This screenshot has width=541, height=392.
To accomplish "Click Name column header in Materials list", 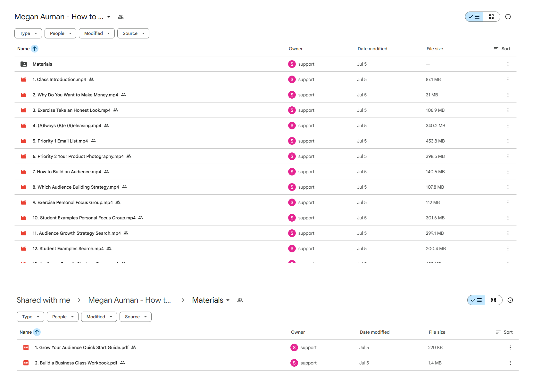I will [x=26, y=332].
